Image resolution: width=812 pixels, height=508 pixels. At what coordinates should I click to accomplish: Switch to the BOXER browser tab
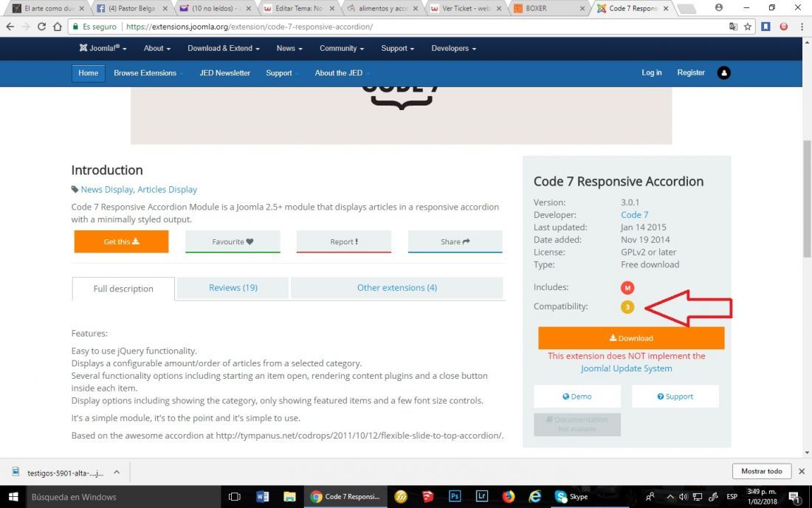tap(550, 8)
